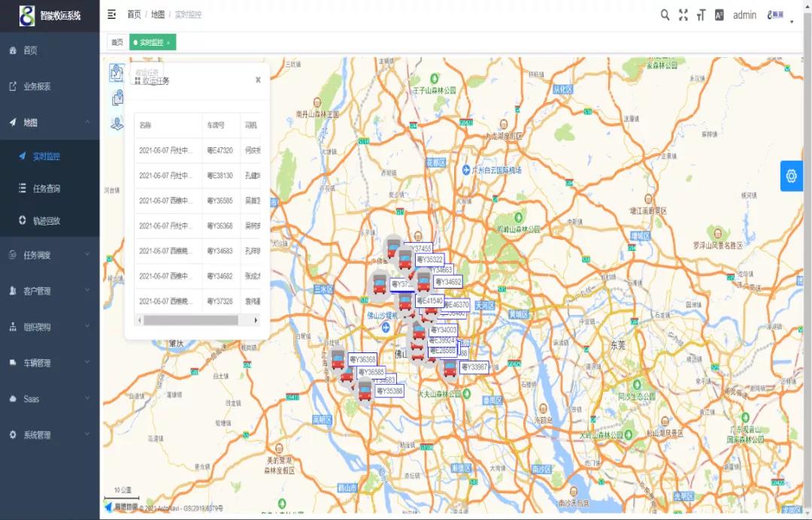Screen dimensions: 812x520
Task: Click the admin username in header
Action: (x=744, y=15)
